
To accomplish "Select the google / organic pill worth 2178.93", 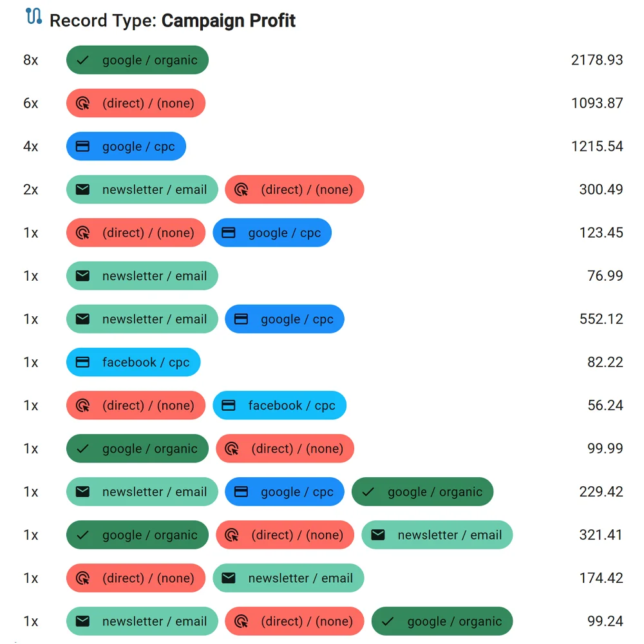I will (137, 60).
